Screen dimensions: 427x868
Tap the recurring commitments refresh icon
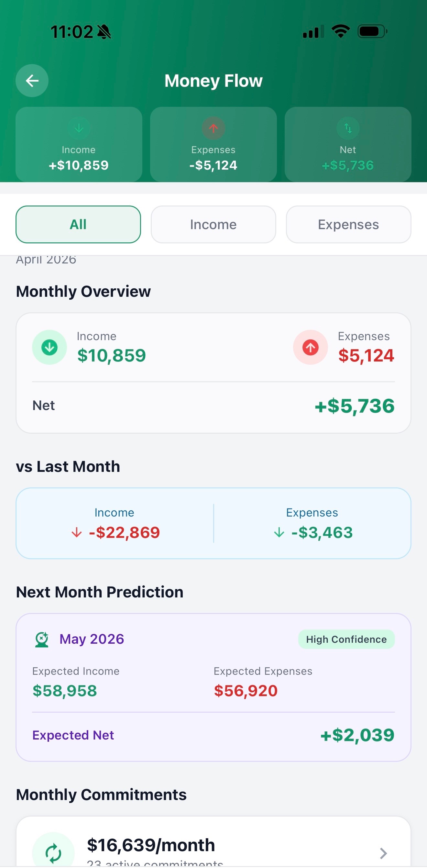pos(53,852)
